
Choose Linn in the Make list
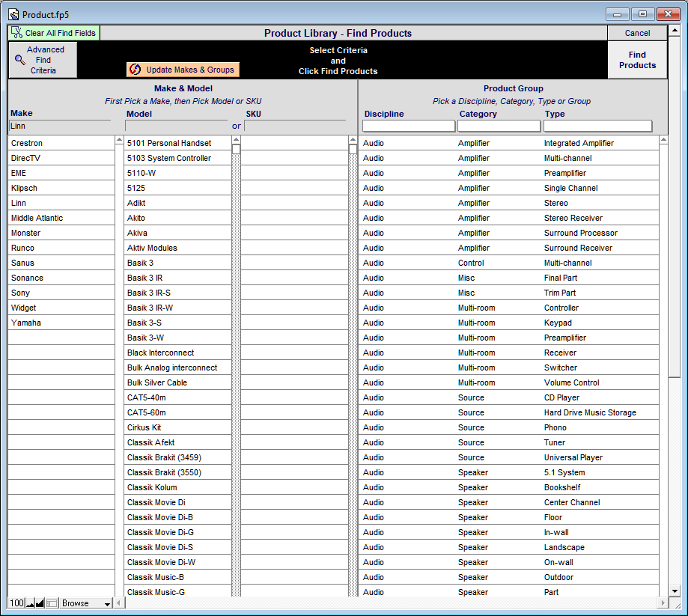tap(61, 203)
